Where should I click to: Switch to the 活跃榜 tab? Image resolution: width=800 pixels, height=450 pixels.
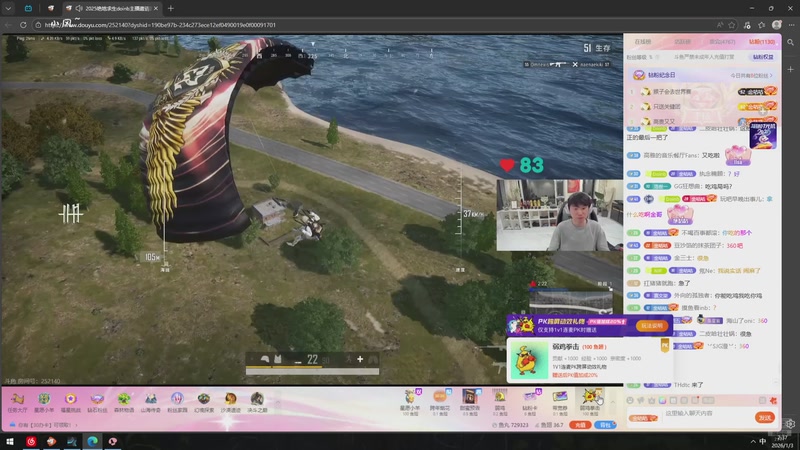[x=682, y=42]
